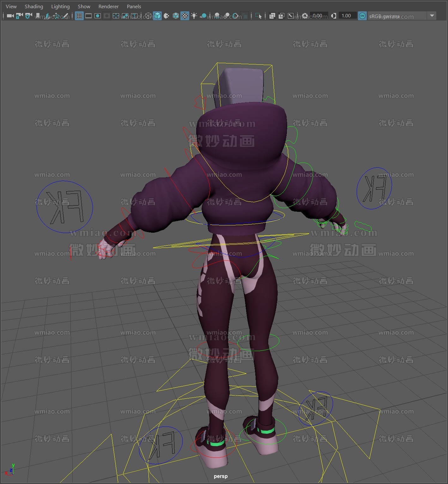Open Camera Attributes with the gear camera icon
The width and height of the screenshot is (448, 484).
pos(28,16)
